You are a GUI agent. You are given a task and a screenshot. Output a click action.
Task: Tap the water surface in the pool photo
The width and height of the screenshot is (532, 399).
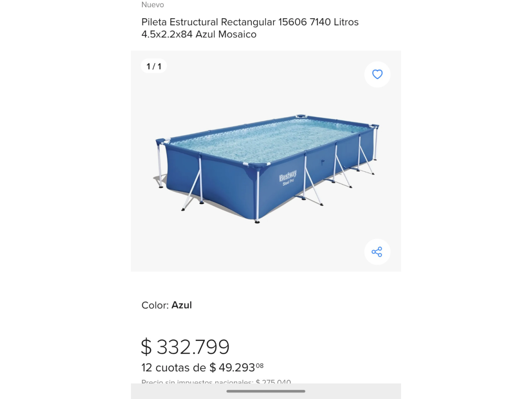(x=266, y=139)
